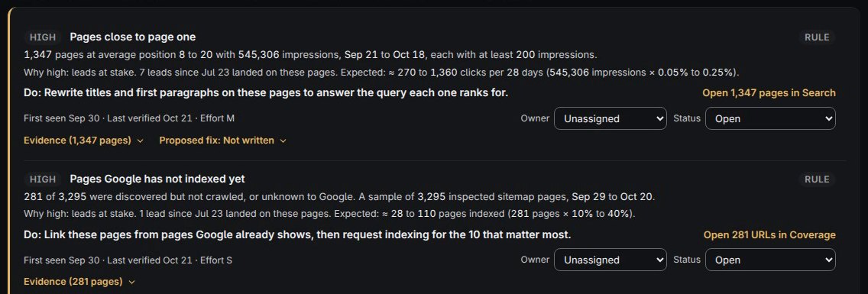Image resolution: width=868 pixels, height=294 pixels.
Task: Open 1,347 pages in Search
Action: (x=769, y=93)
